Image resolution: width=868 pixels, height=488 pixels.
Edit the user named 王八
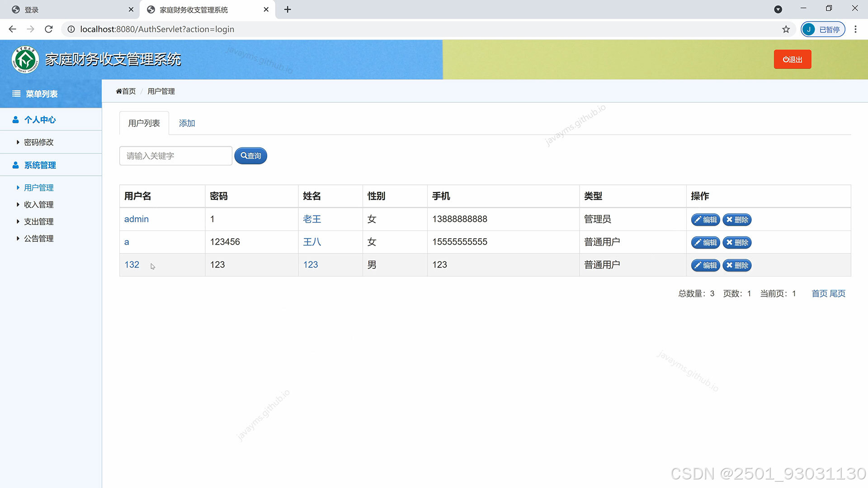pos(705,243)
